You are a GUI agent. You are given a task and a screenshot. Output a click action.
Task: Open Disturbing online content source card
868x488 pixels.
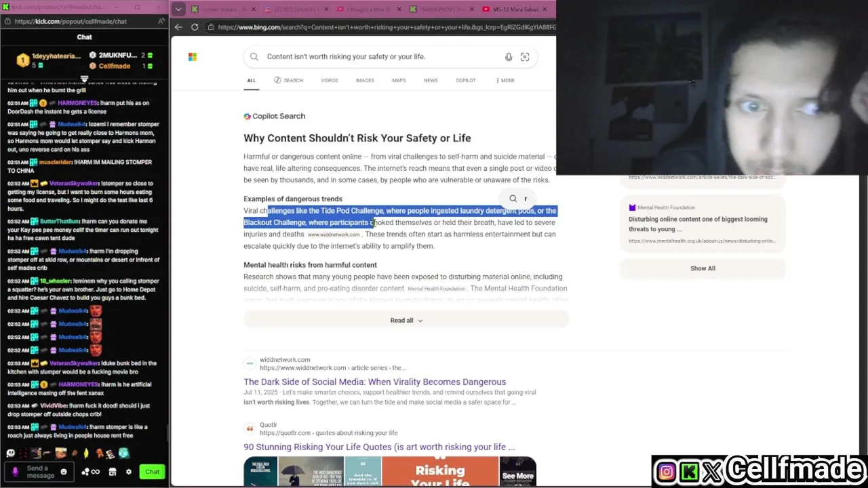703,226
